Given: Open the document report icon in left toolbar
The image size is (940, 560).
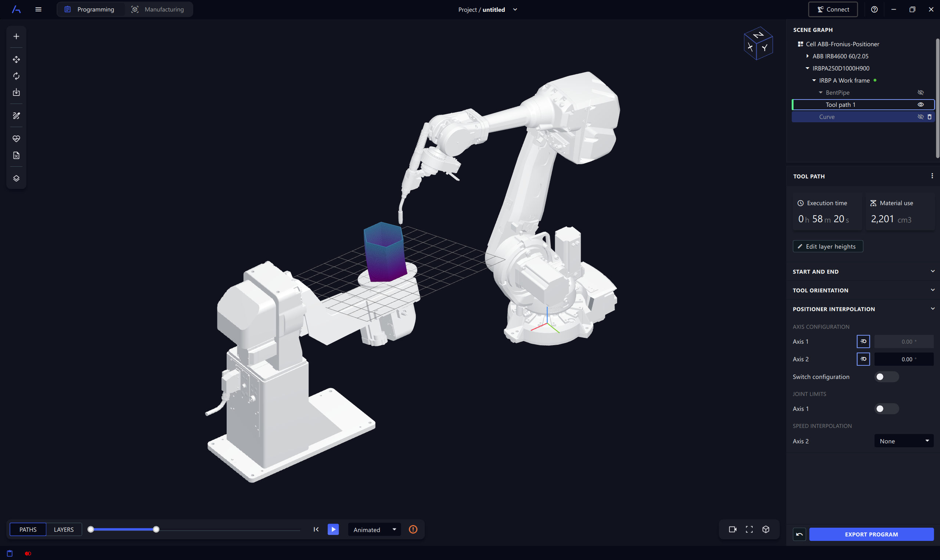Looking at the screenshot, I should (16, 155).
